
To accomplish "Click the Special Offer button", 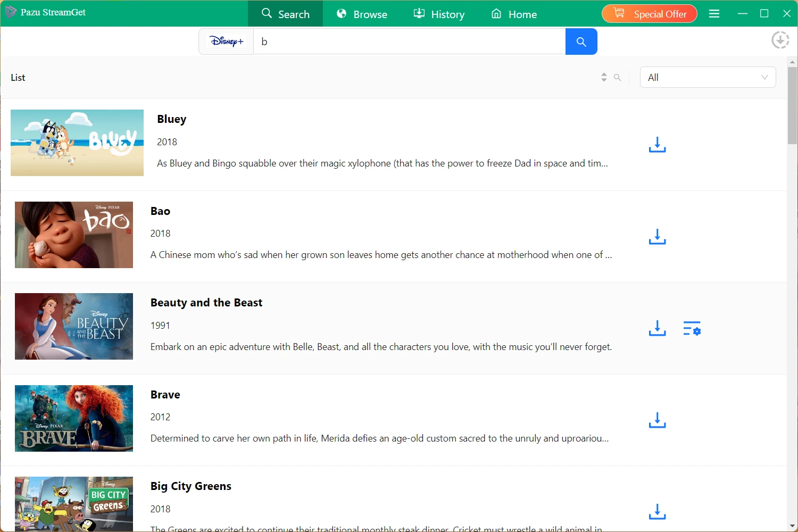I will (650, 14).
